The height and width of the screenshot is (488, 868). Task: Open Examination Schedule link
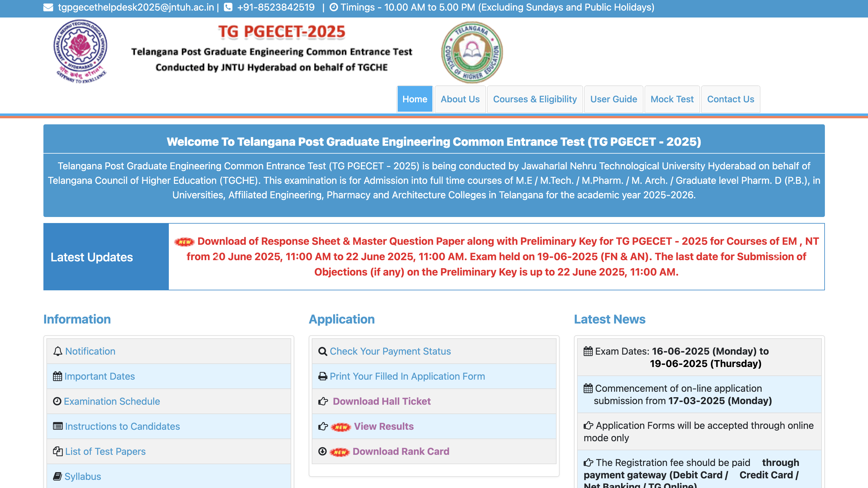[x=112, y=401]
